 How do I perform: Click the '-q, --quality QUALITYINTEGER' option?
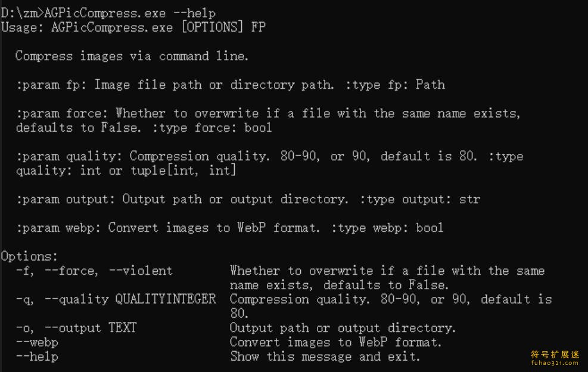pyautogui.click(x=116, y=299)
